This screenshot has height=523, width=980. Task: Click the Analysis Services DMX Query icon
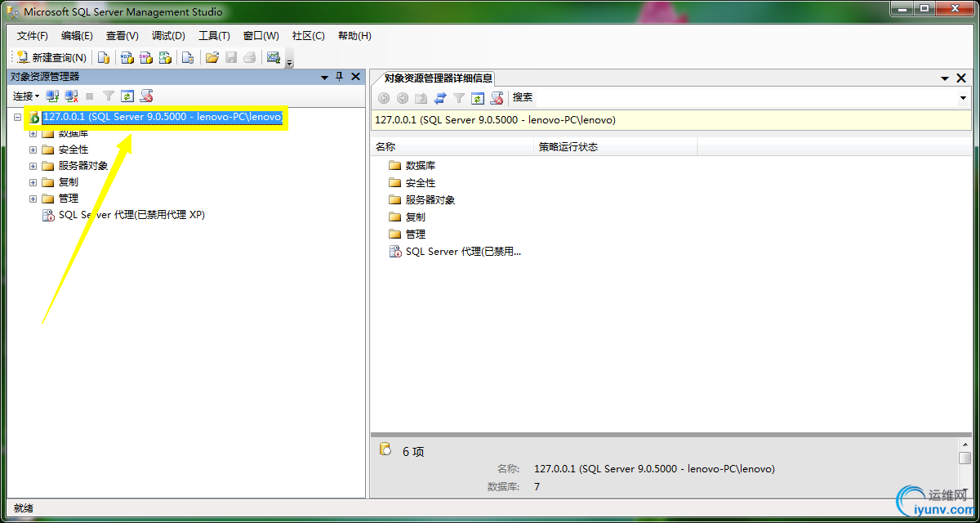pos(146,57)
